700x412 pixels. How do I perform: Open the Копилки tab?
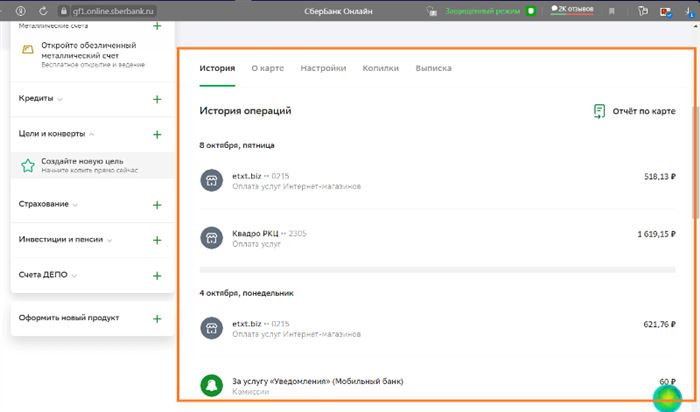(380, 68)
